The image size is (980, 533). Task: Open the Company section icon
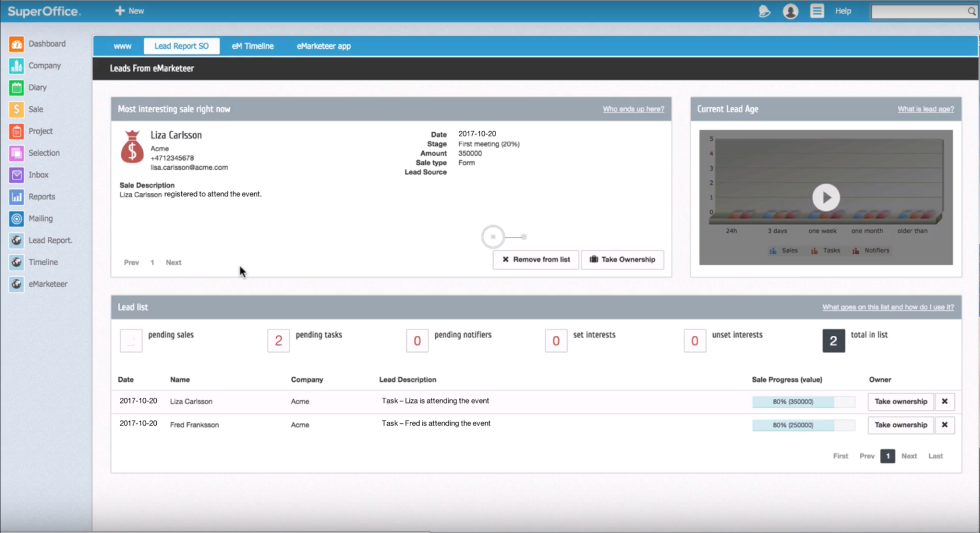(x=16, y=65)
